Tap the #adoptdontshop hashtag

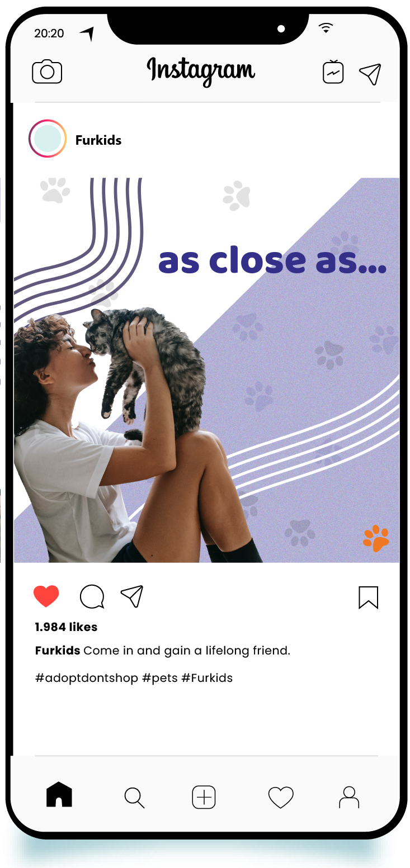click(x=87, y=678)
